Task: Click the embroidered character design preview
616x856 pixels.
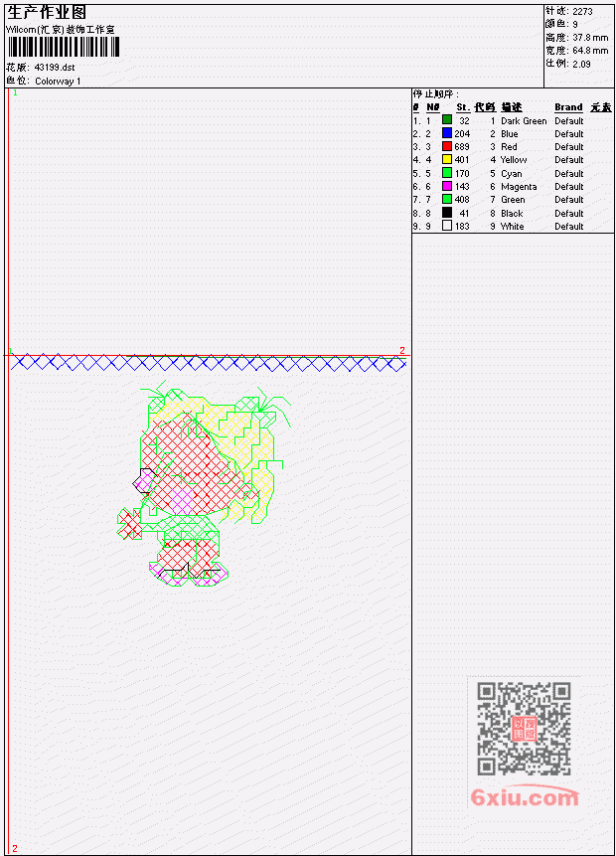Action: click(x=204, y=484)
